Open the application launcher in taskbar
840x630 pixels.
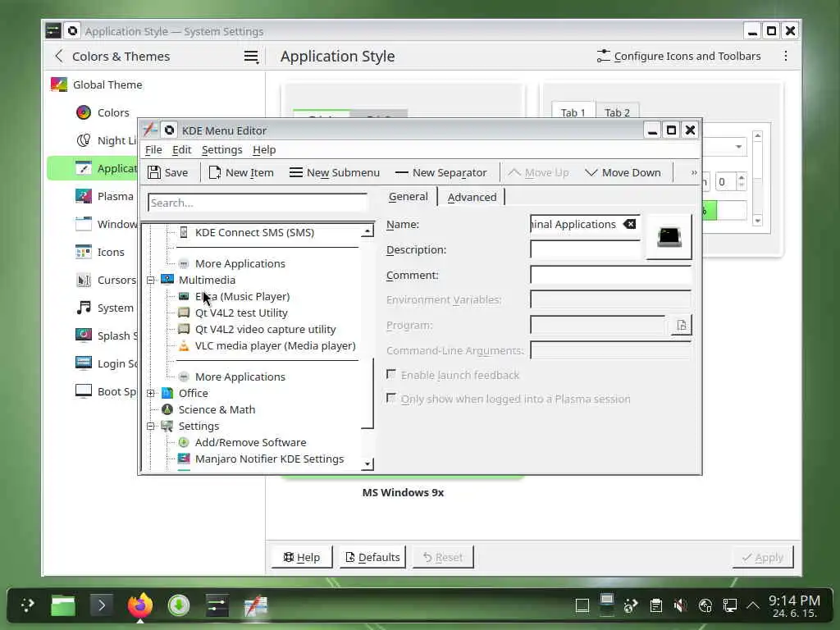tap(28, 605)
